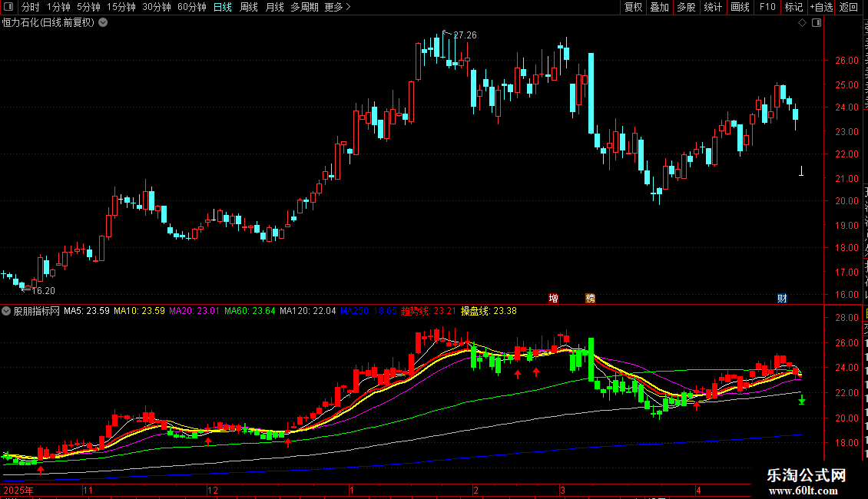Image resolution: width=868 pixels, height=499 pixels.
Task: Open the 恒力石化 chart settings dropdown
Action: (x=103, y=23)
